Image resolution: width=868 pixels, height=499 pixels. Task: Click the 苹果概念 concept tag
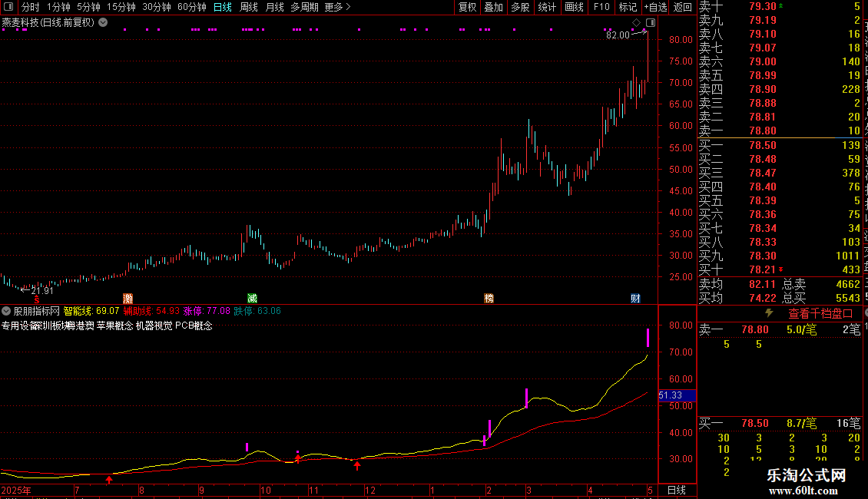[x=114, y=326]
